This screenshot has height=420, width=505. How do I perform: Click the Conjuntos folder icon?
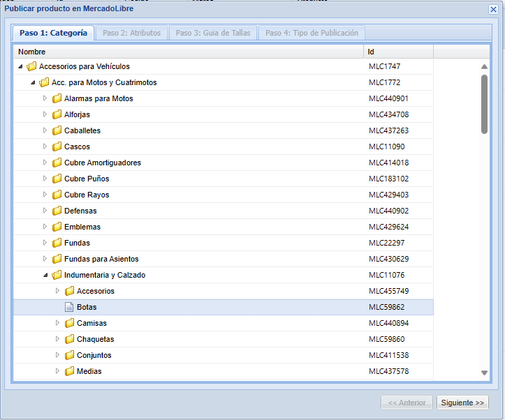(x=69, y=355)
